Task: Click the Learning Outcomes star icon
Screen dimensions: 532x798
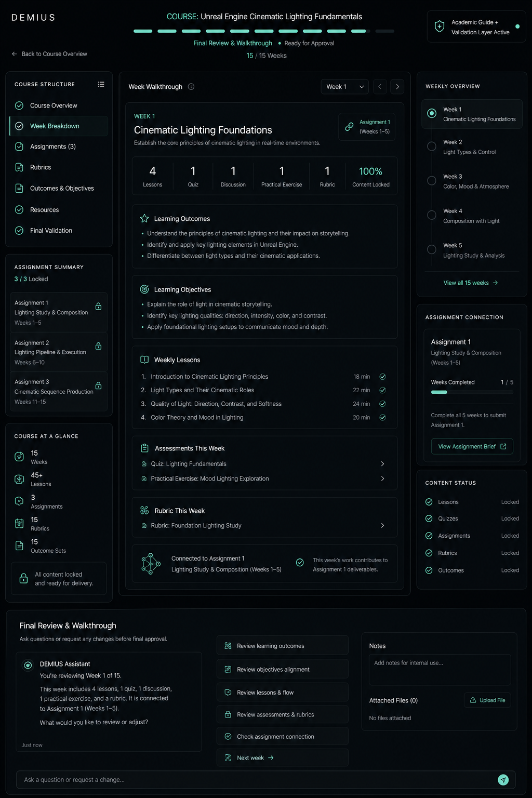Action: [144, 219]
